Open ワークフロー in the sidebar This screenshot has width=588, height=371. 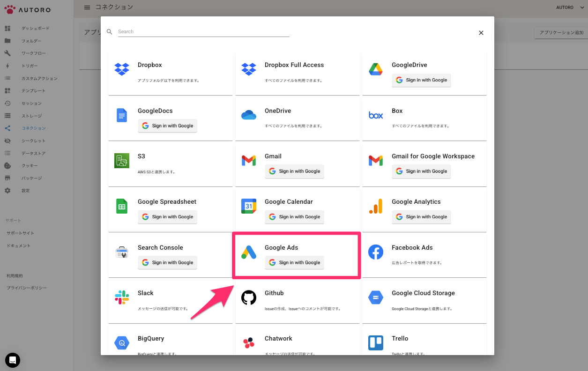(33, 53)
